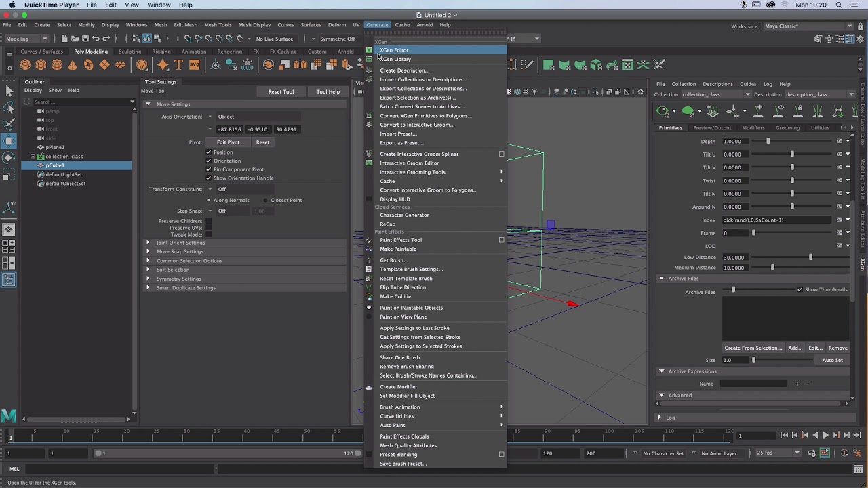Click the polygon cube shelf icon
The image size is (868, 488).
41,65
